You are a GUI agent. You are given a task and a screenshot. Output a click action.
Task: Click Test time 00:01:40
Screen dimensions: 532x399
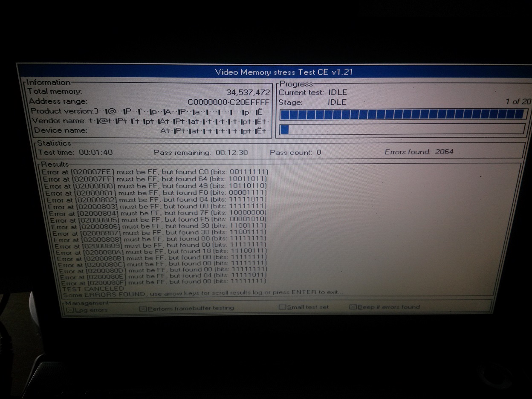click(x=75, y=152)
